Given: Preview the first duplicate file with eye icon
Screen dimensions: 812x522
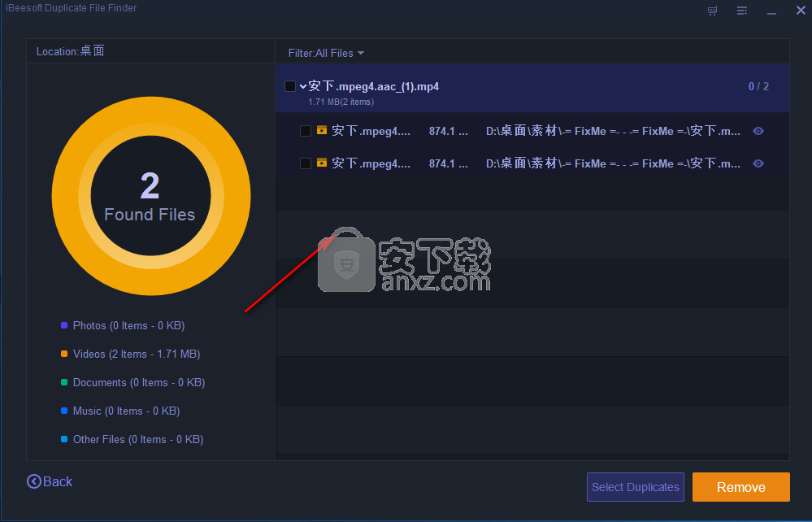Looking at the screenshot, I should point(758,131).
